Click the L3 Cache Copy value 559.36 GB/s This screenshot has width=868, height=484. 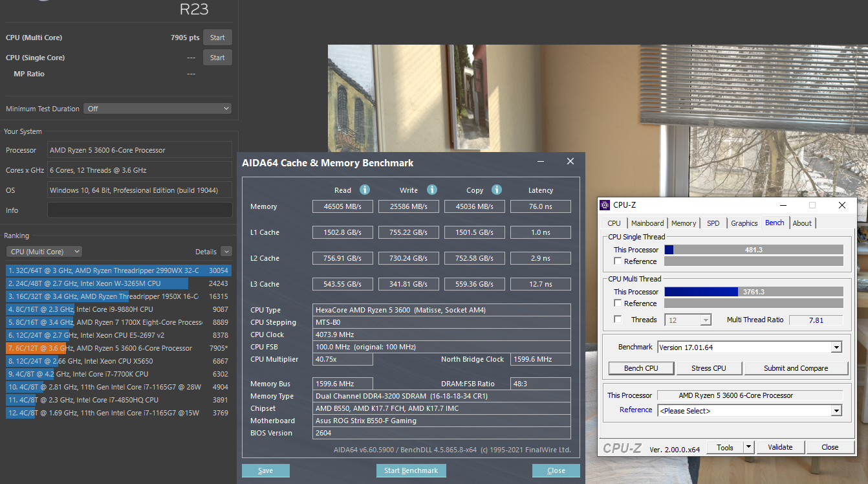(x=475, y=284)
